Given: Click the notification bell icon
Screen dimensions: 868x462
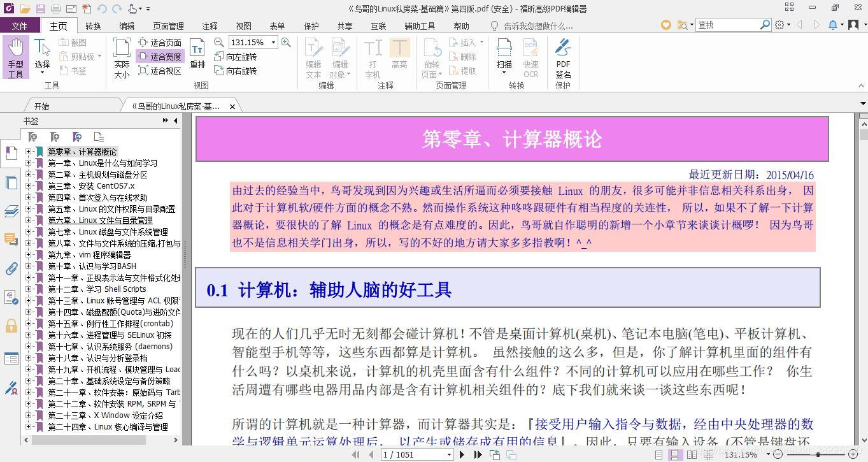Looking at the screenshot, I should pyautogui.click(x=833, y=25).
